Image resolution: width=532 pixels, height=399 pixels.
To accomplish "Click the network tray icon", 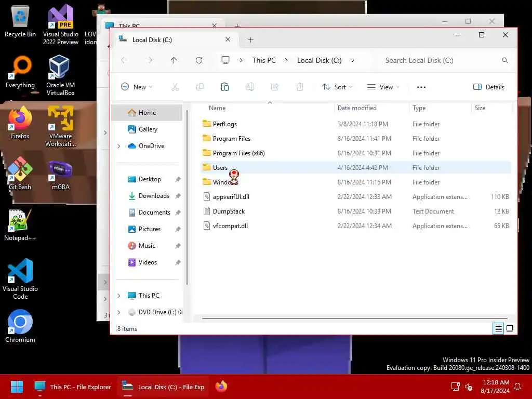I will pyautogui.click(x=455, y=387).
